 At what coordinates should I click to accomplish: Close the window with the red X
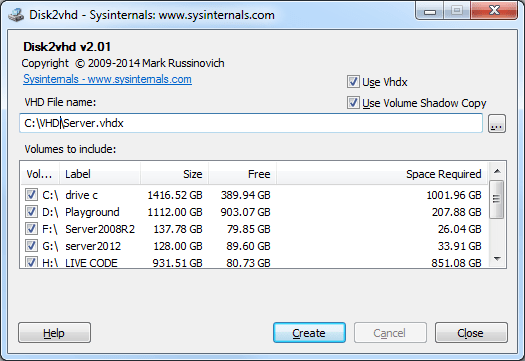(494, 10)
